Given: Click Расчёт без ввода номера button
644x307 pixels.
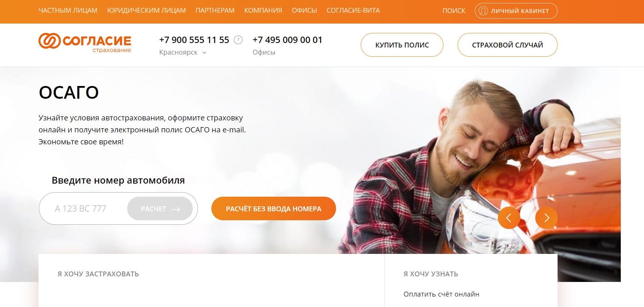Looking at the screenshot, I should coord(274,209).
